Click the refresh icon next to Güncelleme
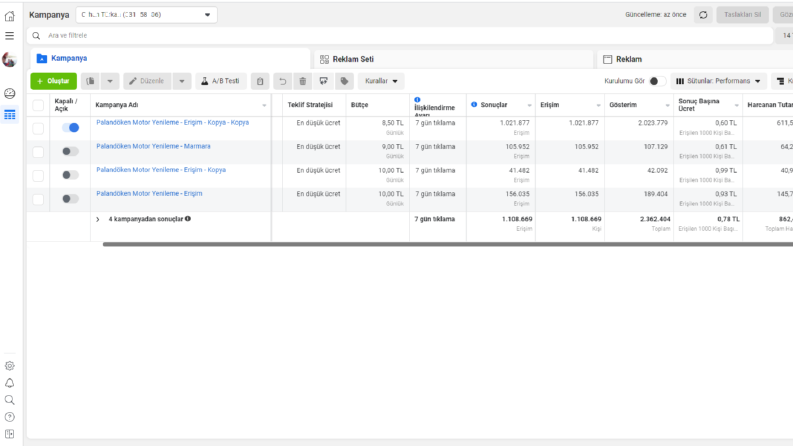Image resolution: width=793 pixels, height=446 pixels. pos(703,15)
